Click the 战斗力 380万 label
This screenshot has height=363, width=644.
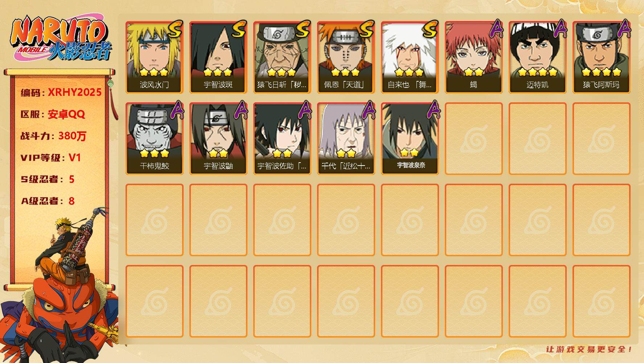click(x=53, y=136)
